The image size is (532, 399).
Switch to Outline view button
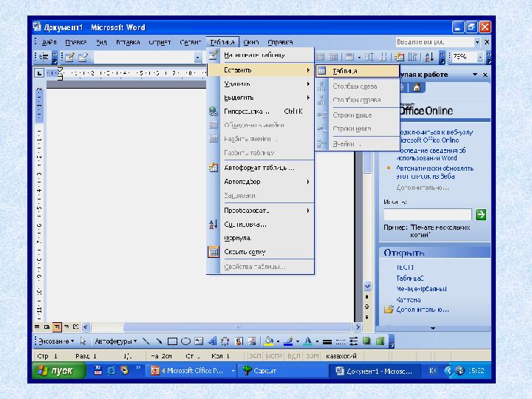pos(66,327)
